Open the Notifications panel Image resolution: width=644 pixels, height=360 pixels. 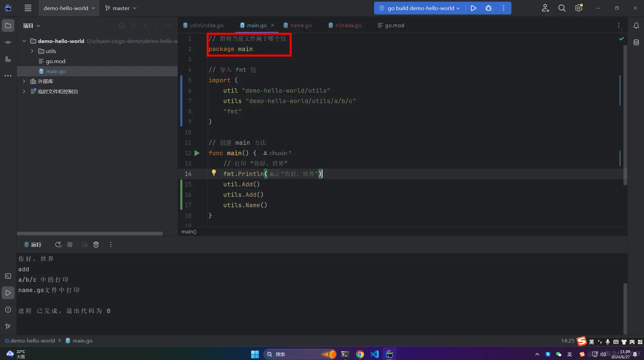coord(636,26)
